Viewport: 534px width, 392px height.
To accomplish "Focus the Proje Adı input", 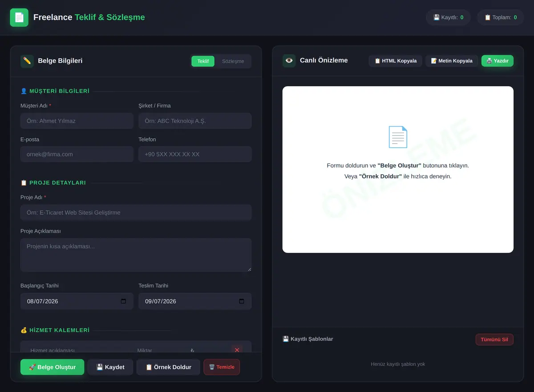I will click(136, 212).
